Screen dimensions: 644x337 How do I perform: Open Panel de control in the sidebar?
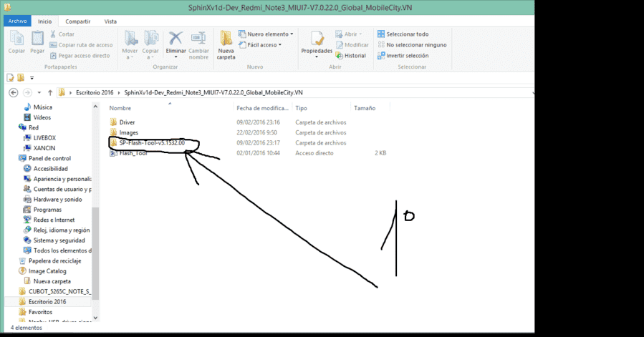click(44, 158)
